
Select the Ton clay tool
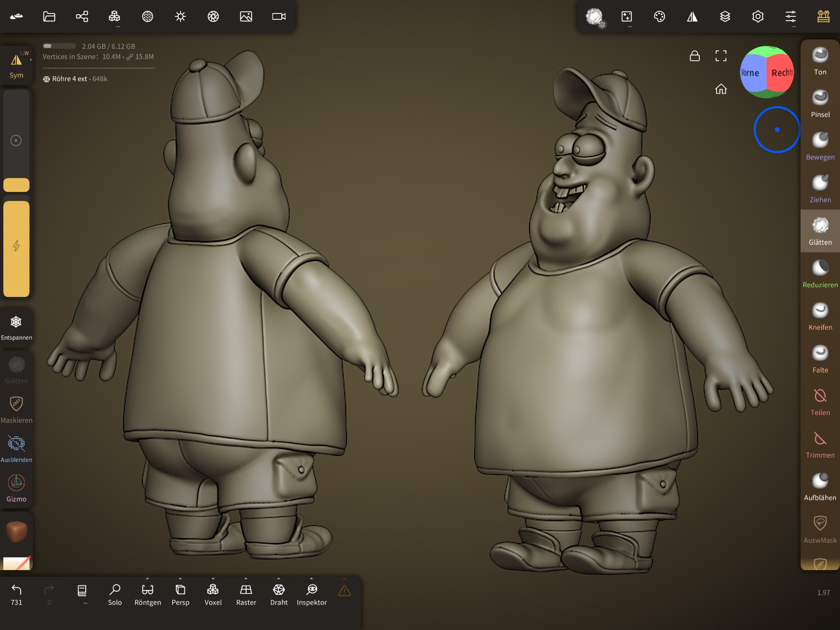click(x=820, y=61)
